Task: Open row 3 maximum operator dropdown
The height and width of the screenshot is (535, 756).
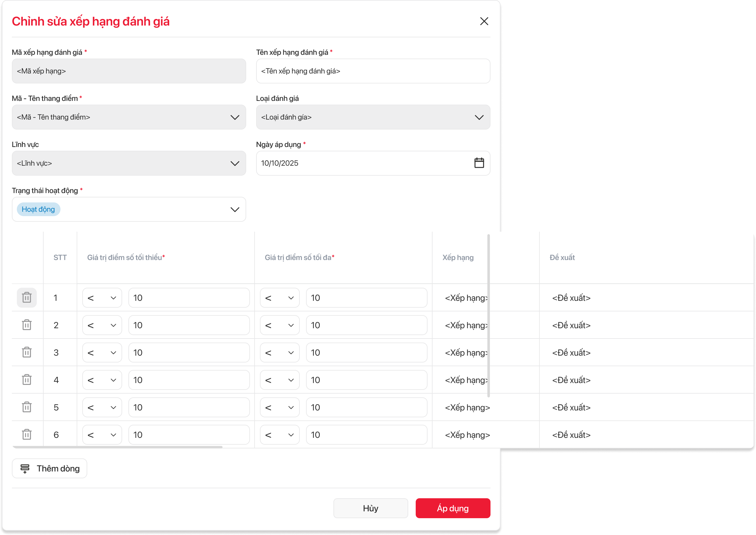Action: coord(279,353)
